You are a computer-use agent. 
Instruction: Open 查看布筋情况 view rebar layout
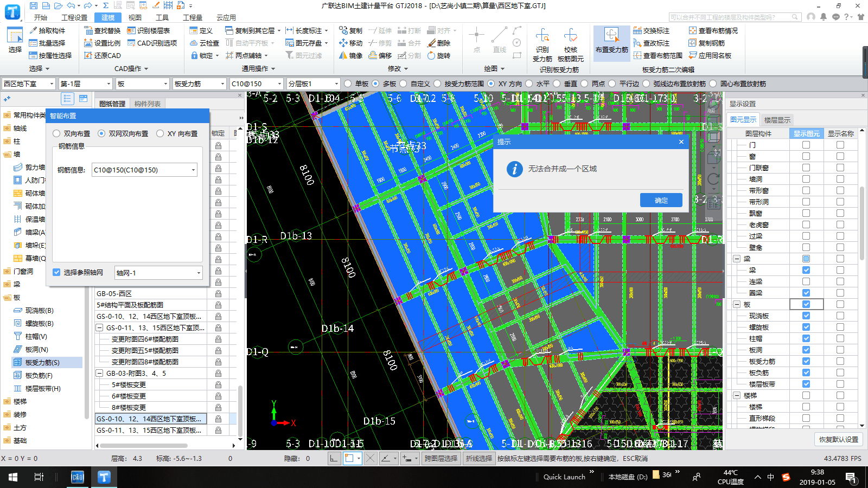(x=713, y=30)
